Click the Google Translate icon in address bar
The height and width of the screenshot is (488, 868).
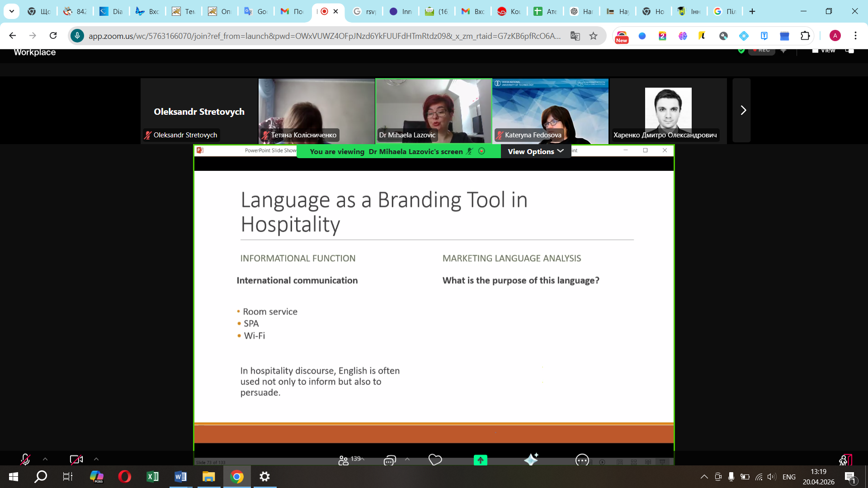[x=575, y=36]
